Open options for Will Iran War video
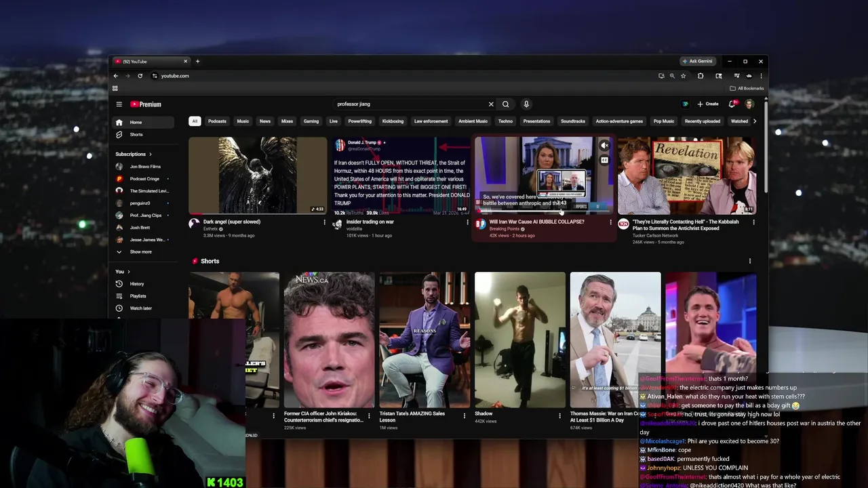The height and width of the screenshot is (488, 868). pyautogui.click(x=610, y=222)
